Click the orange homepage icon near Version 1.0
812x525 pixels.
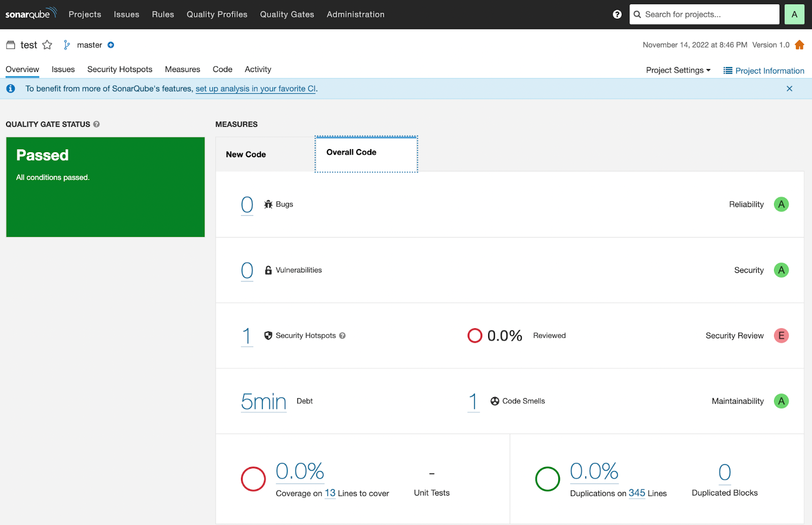click(800, 45)
